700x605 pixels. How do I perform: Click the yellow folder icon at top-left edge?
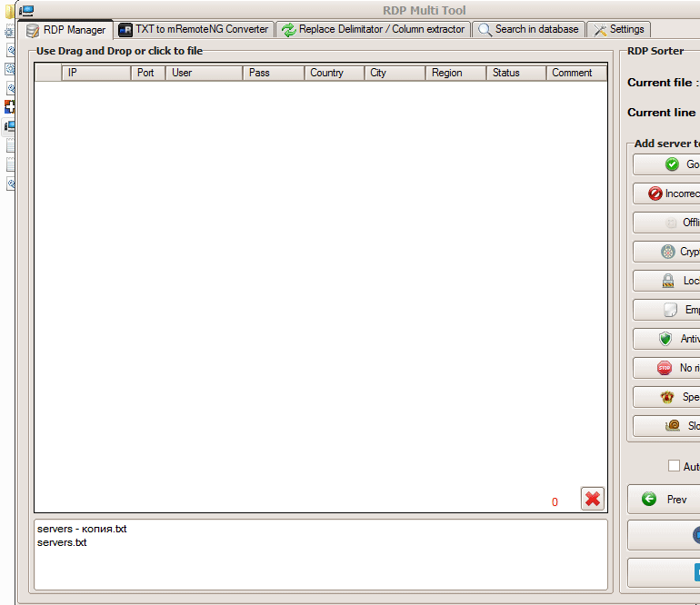click(9, 11)
